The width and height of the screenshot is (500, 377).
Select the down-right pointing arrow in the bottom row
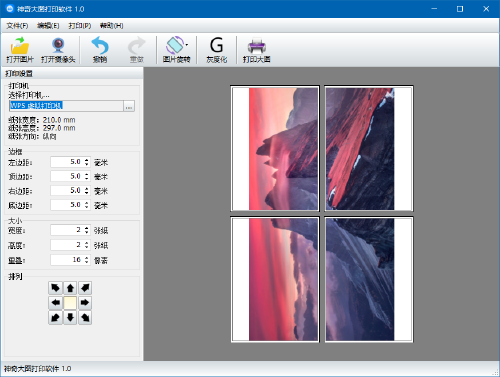click(x=85, y=318)
